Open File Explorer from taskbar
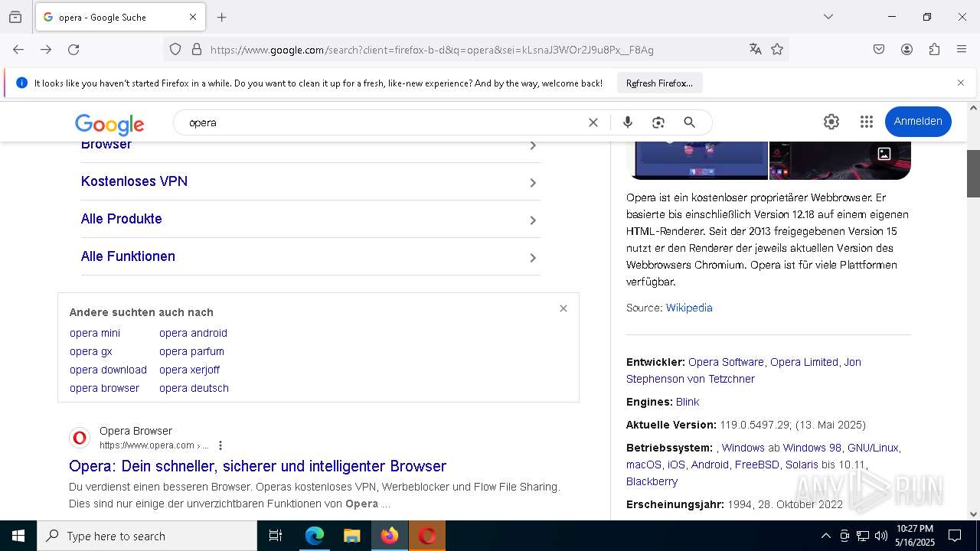The image size is (980, 551). (351, 536)
